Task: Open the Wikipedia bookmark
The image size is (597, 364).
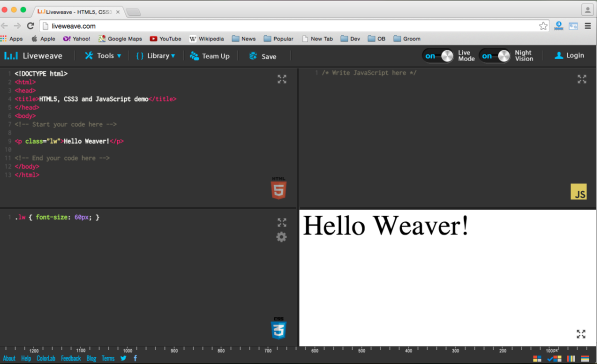Action: coord(207,39)
